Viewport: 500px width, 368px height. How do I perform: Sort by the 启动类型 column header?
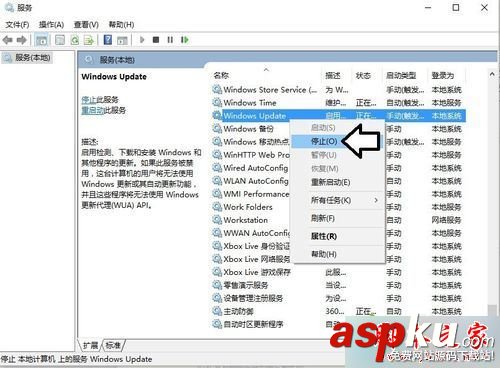click(404, 75)
